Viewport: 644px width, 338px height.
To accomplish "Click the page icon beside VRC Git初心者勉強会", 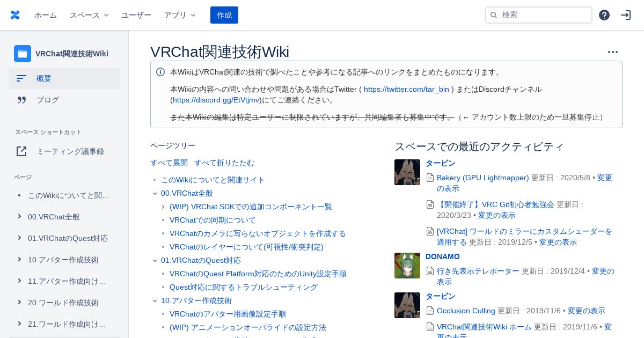I will (x=430, y=204).
